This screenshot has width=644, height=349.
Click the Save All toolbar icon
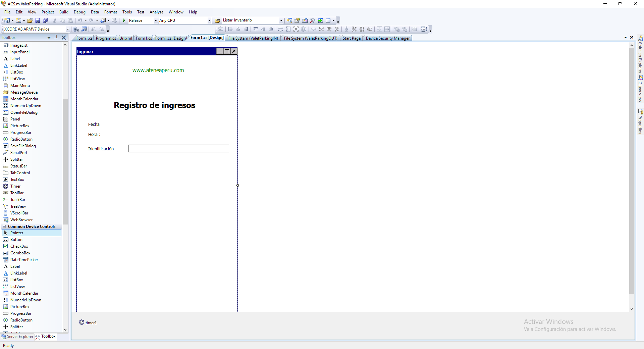point(45,20)
